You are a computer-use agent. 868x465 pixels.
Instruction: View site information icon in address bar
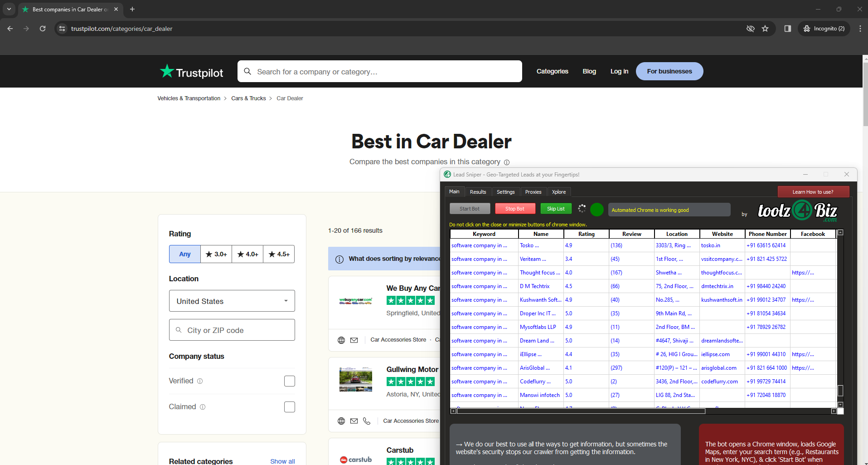(x=62, y=29)
